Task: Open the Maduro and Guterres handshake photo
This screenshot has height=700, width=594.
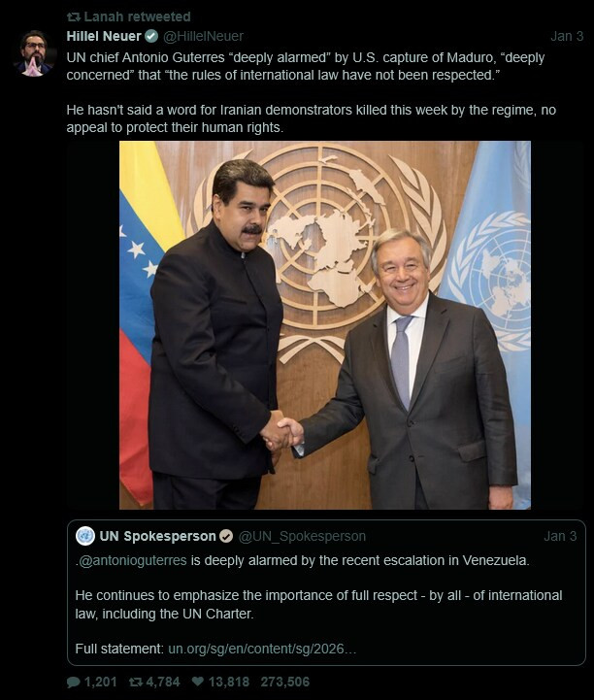Action: 325,325
